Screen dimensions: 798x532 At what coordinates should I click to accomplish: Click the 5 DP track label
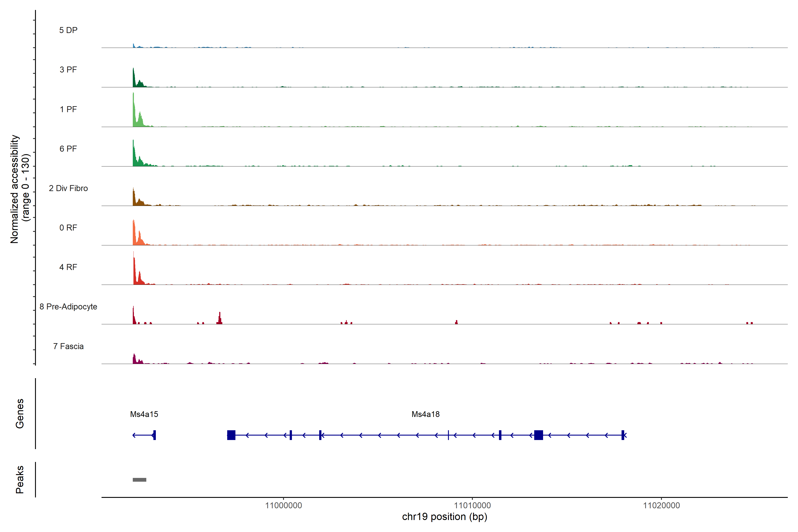coord(68,30)
